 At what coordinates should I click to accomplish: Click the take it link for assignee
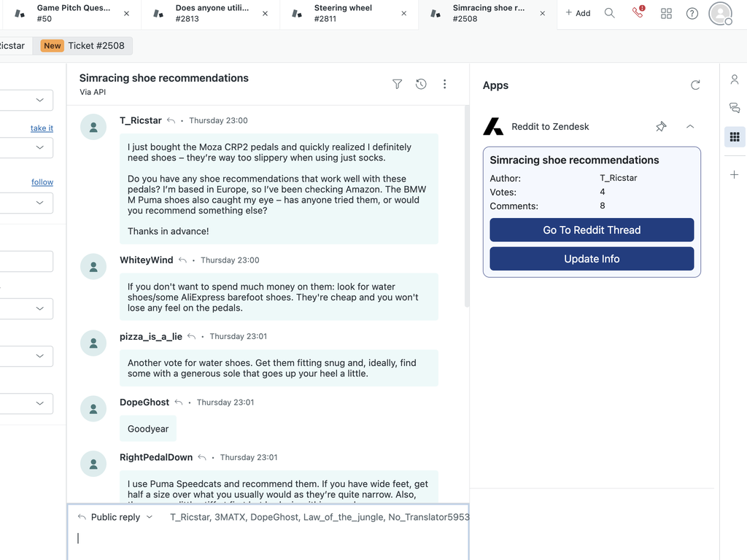click(x=42, y=128)
